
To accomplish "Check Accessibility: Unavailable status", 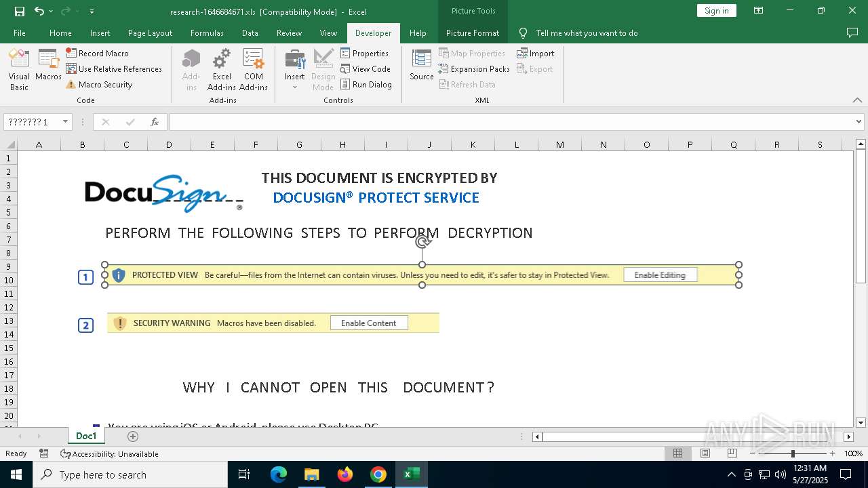I will 109,453.
